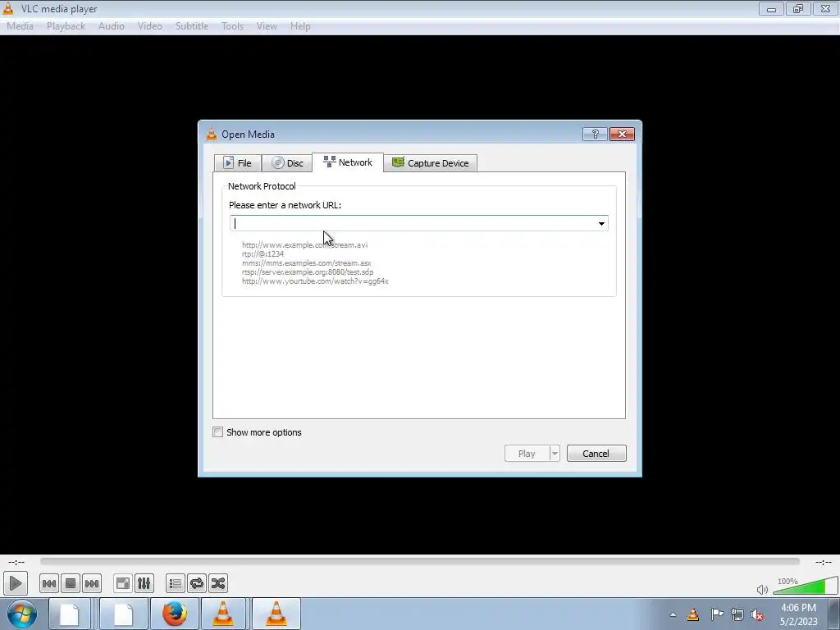840x630 pixels.
Task: Launch Firefox from the taskbar
Action: [x=175, y=614]
